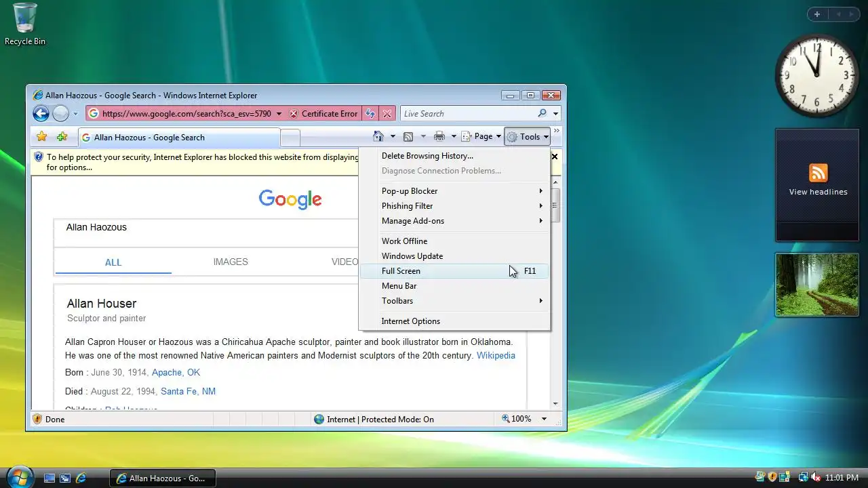Viewport: 868px width, 488px height.
Task: Open the Manage Add-ons submenu
Action: point(454,221)
